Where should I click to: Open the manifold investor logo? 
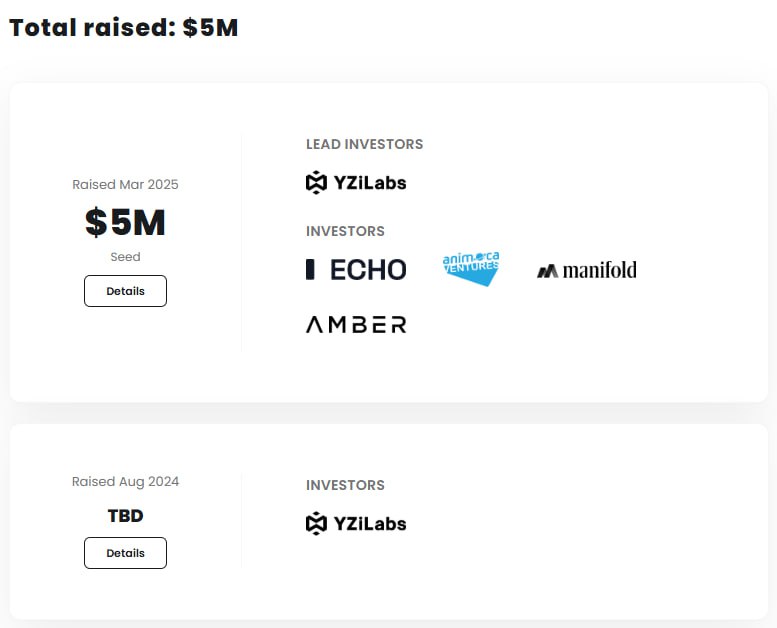pos(587,270)
